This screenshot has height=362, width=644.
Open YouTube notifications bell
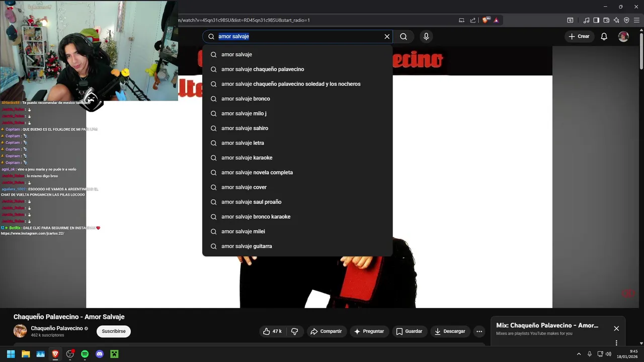click(x=604, y=36)
